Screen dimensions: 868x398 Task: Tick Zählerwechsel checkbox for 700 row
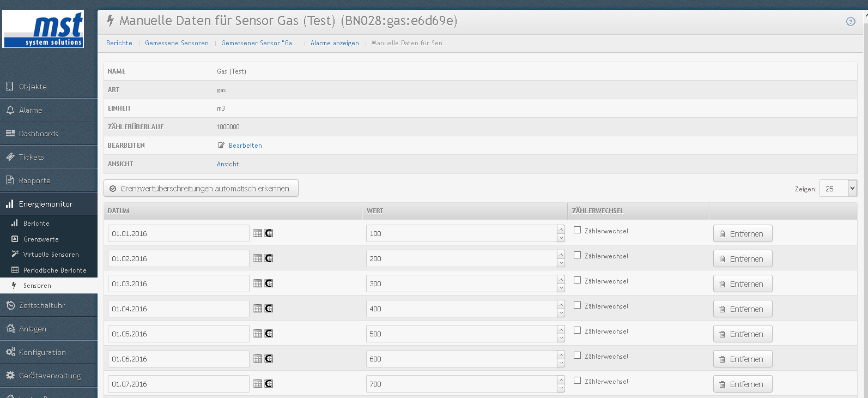577,381
